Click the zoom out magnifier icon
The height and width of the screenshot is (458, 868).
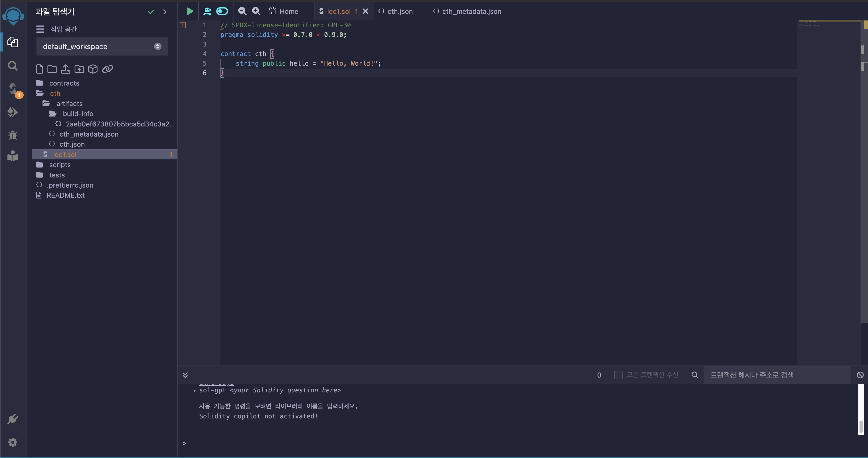coord(242,11)
